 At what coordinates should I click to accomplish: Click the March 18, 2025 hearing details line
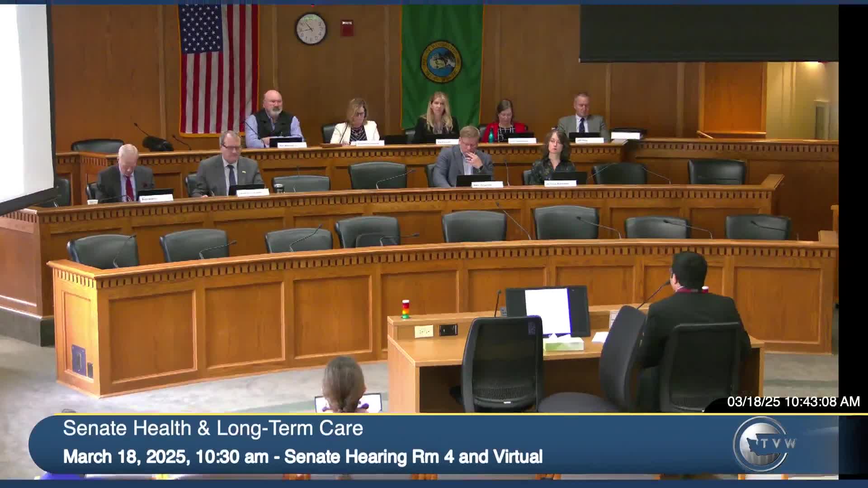[x=302, y=457]
